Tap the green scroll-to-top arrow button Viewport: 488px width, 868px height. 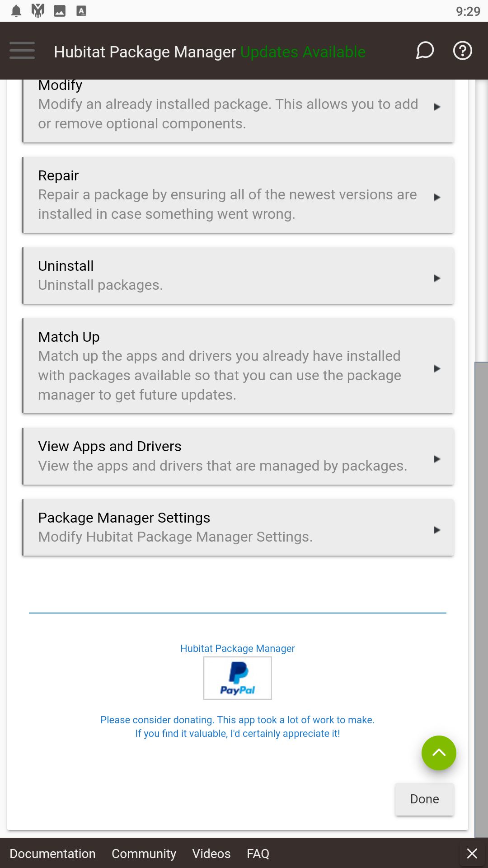click(x=439, y=753)
